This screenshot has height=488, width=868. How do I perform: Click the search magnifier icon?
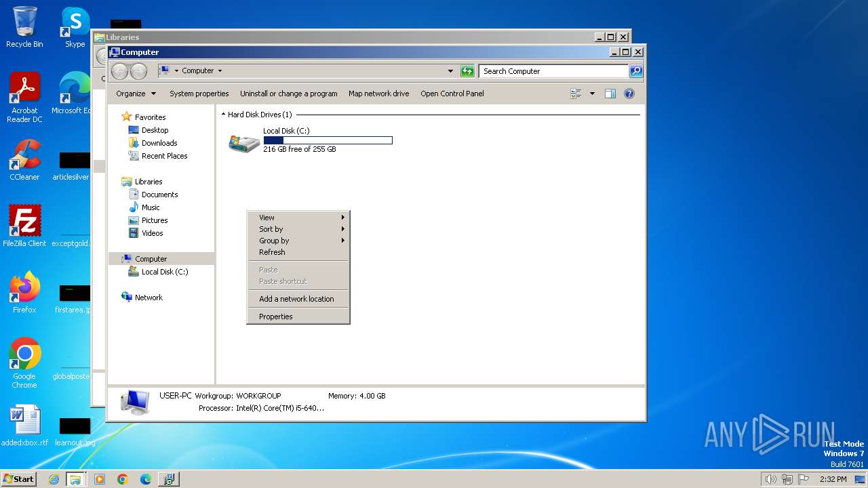click(x=636, y=70)
